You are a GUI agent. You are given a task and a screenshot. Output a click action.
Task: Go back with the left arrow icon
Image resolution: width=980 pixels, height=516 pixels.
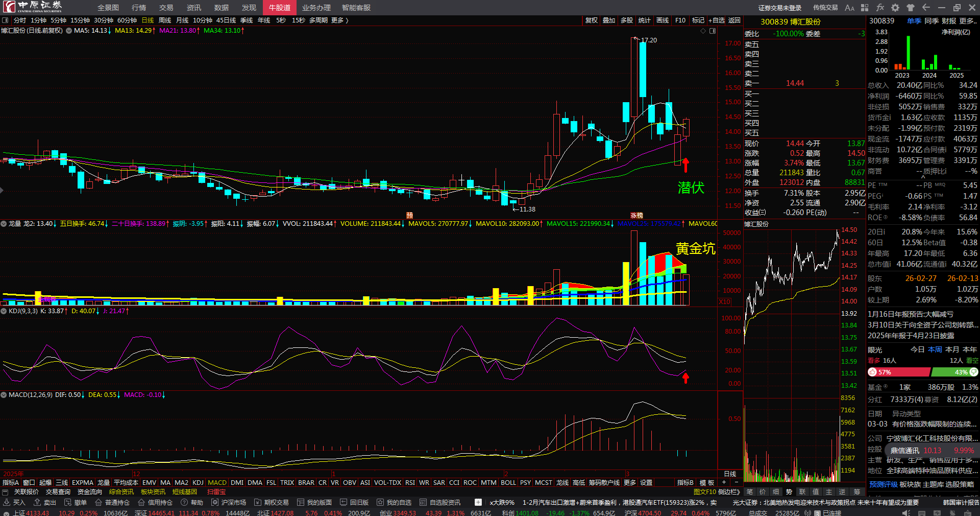[x=926, y=8]
